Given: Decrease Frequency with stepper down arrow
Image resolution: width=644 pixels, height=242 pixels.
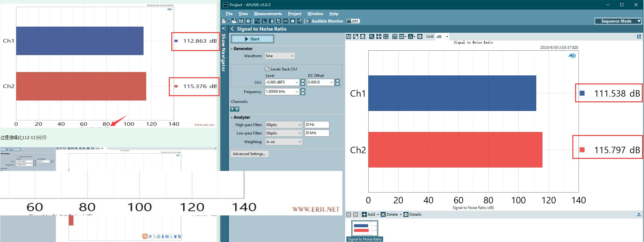Looking at the screenshot, I should click(303, 93).
